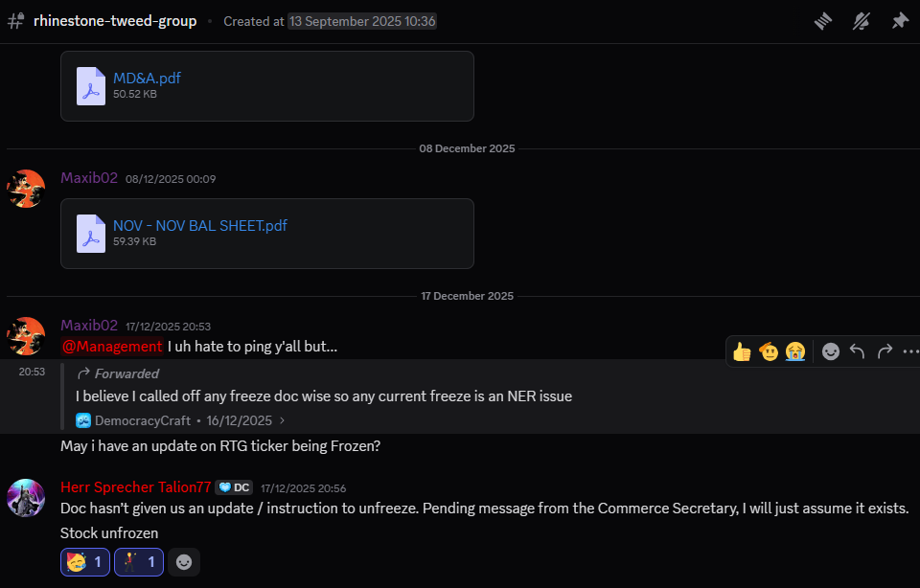920x588 pixels.
Task: Open the MD&A.pdf attachment
Action: pyautogui.click(x=147, y=78)
